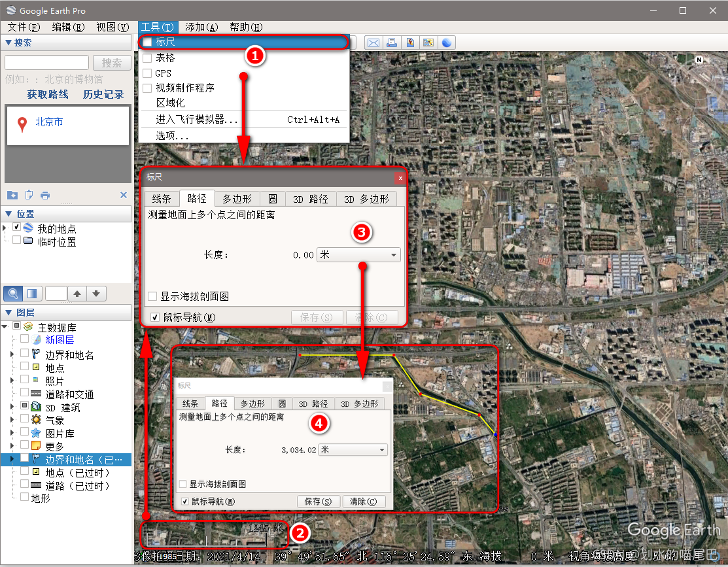
Task: Select the highlighted 边界和地名（已过时）layer row
Action: (x=67, y=460)
